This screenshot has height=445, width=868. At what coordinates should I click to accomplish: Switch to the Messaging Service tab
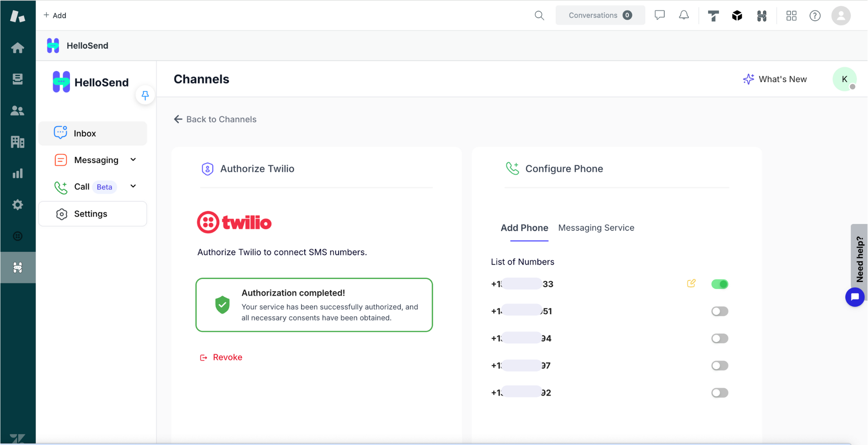click(596, 228)
